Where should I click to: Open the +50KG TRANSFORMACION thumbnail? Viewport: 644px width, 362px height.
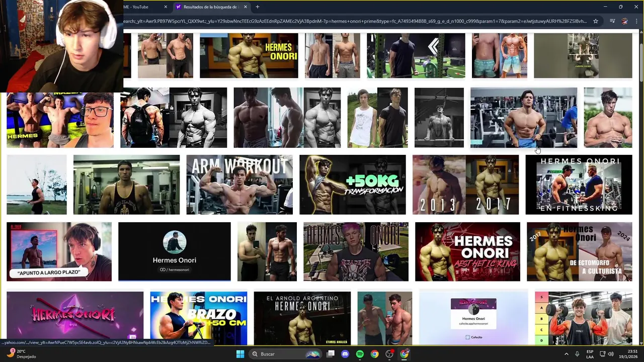[353, 185]
